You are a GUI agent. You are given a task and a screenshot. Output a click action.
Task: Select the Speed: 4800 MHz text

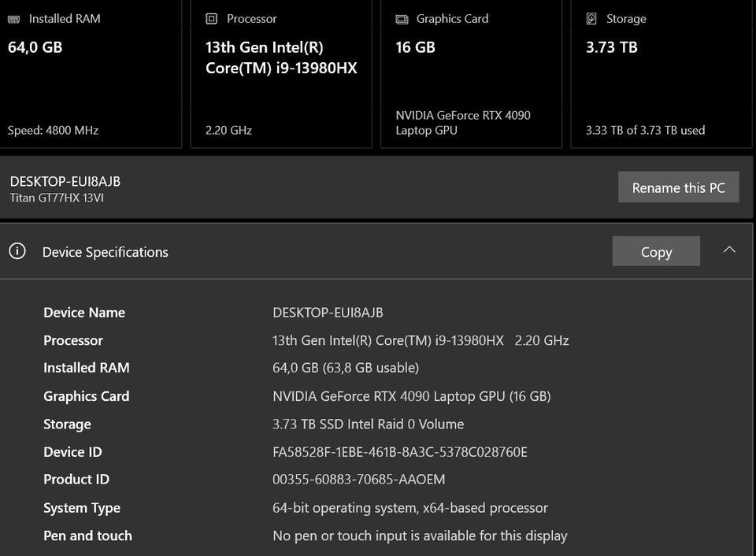click(53, 130)
